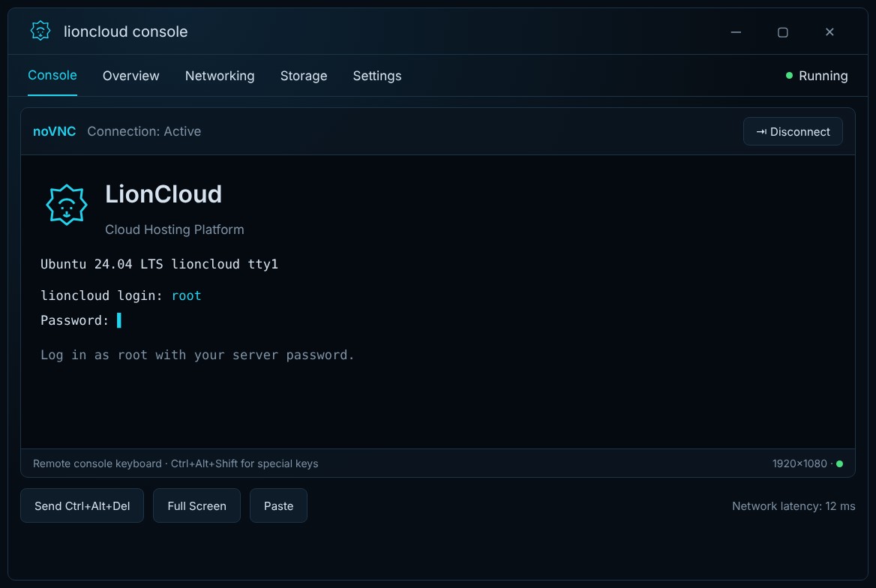
Task: Click the Remote console keyboard hint text
Action: (x=175, y=463)
